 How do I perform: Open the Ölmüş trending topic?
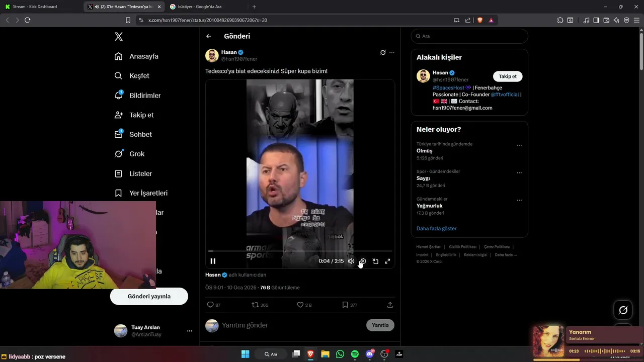(424, 151)
